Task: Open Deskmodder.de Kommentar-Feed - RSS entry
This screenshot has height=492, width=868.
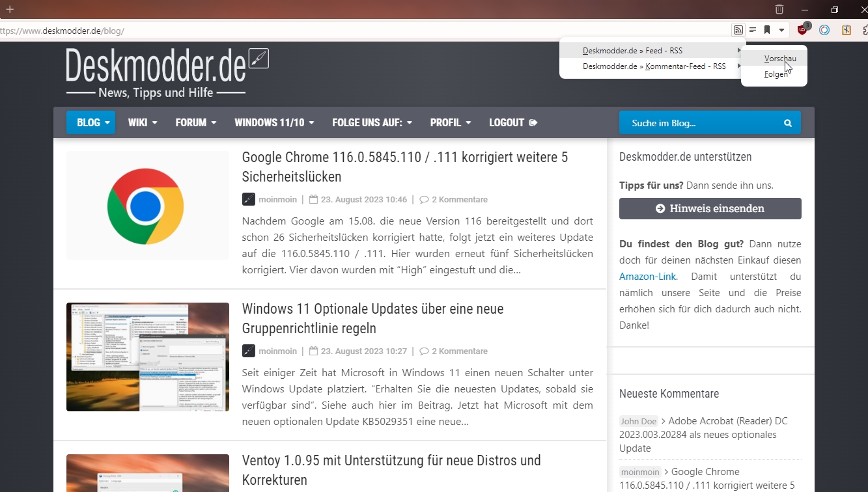Action: coord(652,66)
